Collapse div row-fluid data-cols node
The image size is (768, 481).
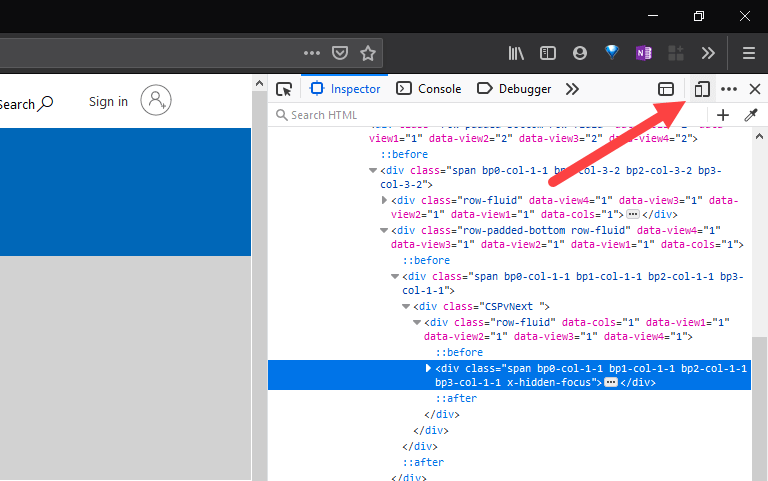click(417, 322)
